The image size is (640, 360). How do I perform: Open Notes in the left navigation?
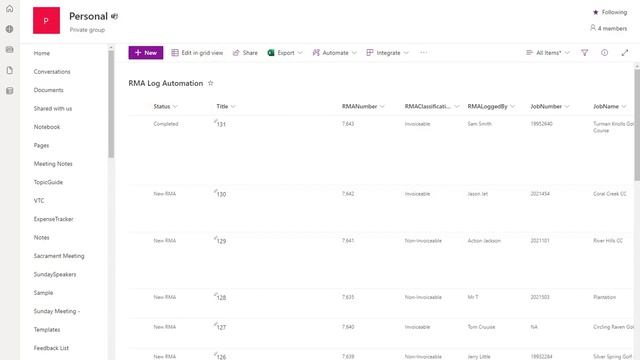42,238
